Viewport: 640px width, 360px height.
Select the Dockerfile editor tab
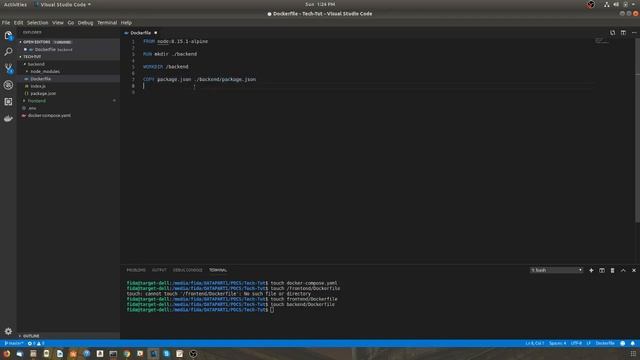[141, 33]
